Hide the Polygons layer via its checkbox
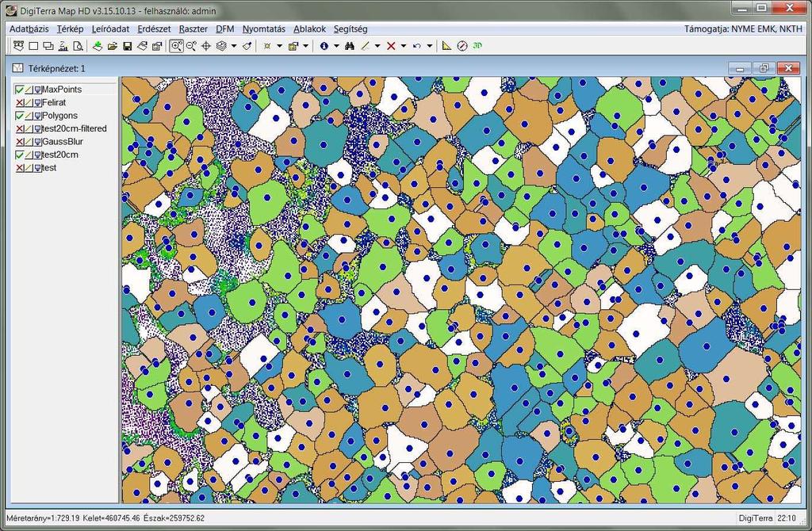 point(20,116)
